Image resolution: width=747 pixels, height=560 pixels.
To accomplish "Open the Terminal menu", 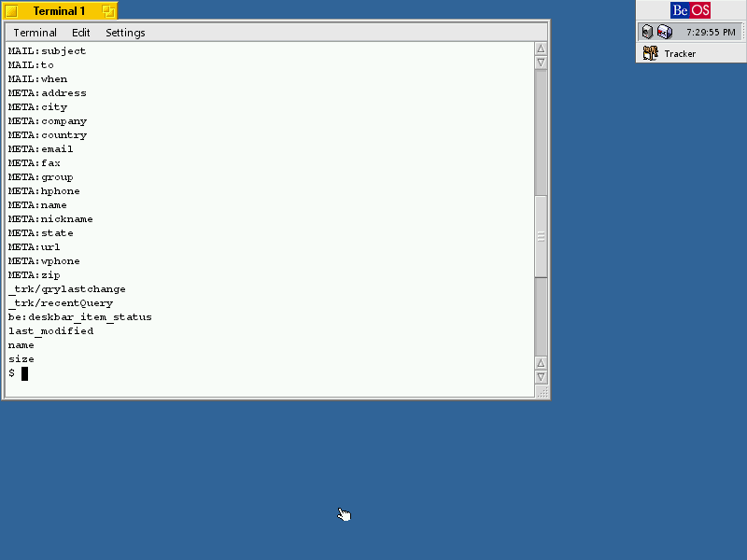I will [35, 33].
